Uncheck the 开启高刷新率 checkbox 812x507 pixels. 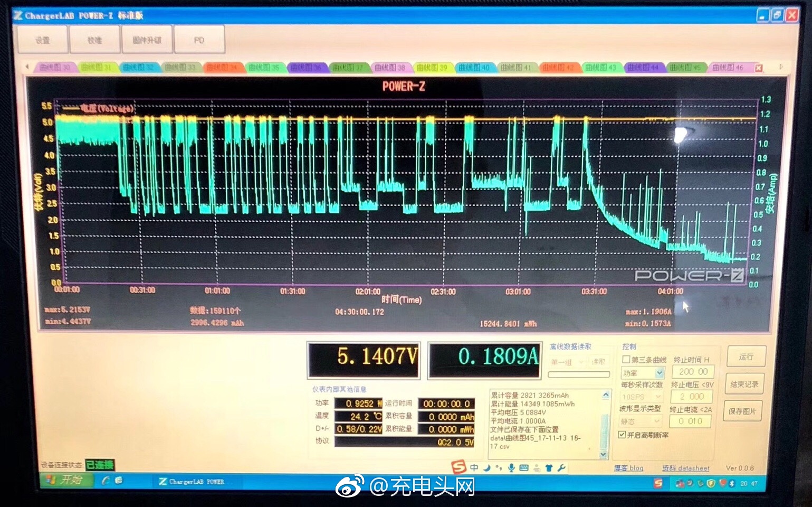pyautogui.click(x=622, y=435)
